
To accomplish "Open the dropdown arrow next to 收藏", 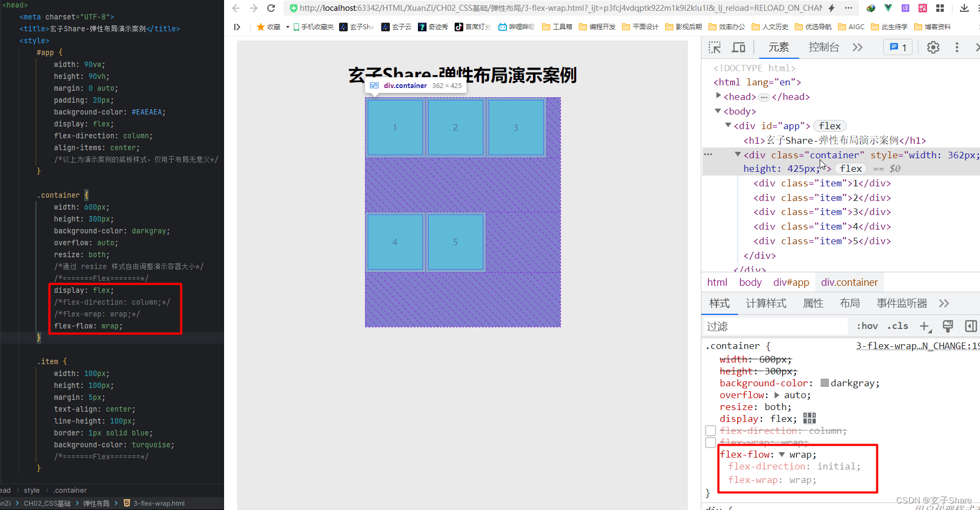I will [288, 26].
